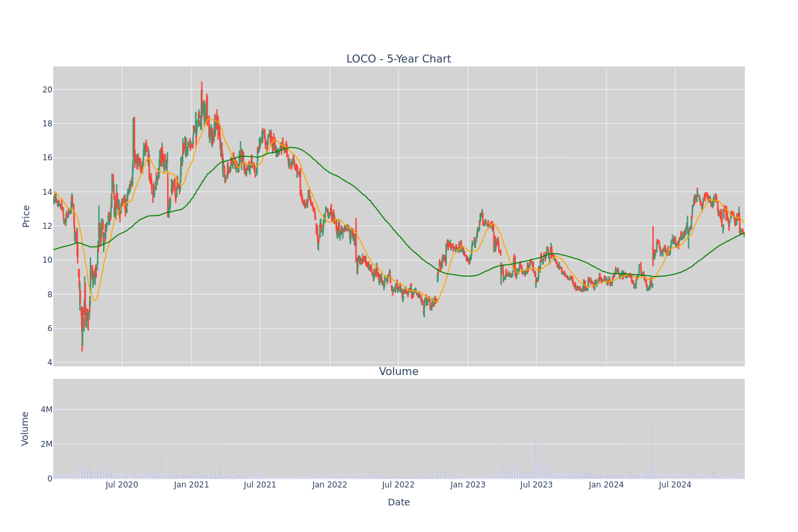
Task: Click the 'Date' x-axis label
Action: click(x=398, y=503)
